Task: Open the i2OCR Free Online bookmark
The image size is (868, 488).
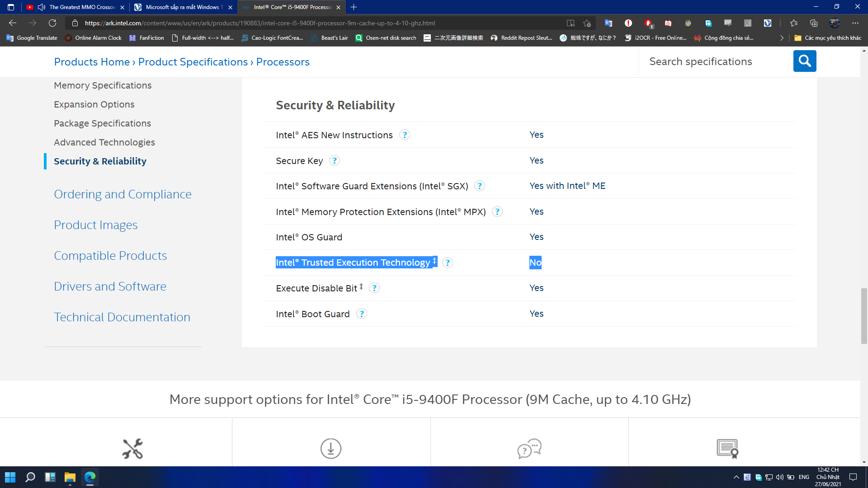Action: 656,38
